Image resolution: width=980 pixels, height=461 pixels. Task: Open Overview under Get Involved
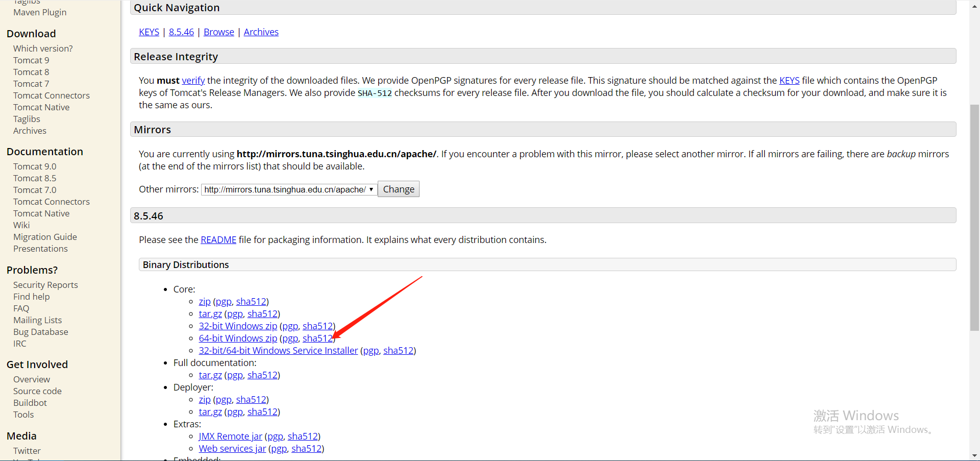point(32,379)
